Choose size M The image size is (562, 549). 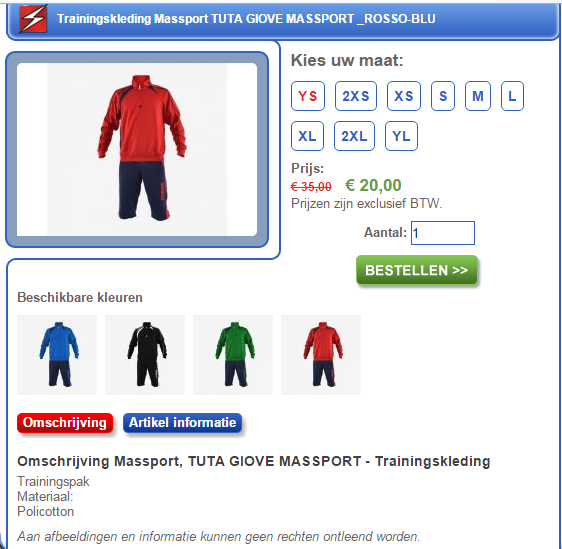click(478, 96)
